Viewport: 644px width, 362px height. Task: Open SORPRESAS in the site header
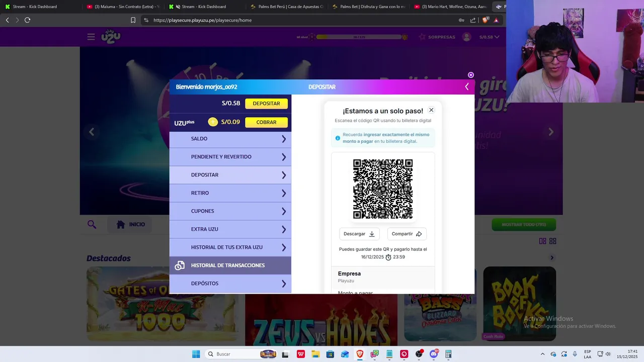(437, 37)
